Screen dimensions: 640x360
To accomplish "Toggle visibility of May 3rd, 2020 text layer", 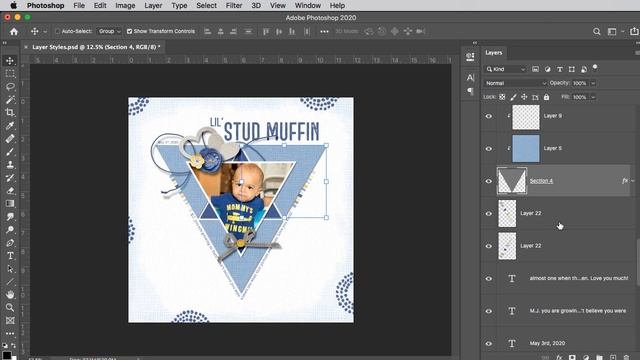I will 489,344.
